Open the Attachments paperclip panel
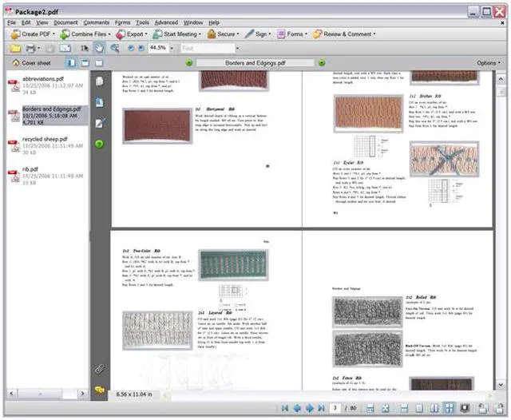Viewport: 511px width, 420px height. tap(100, 369)
